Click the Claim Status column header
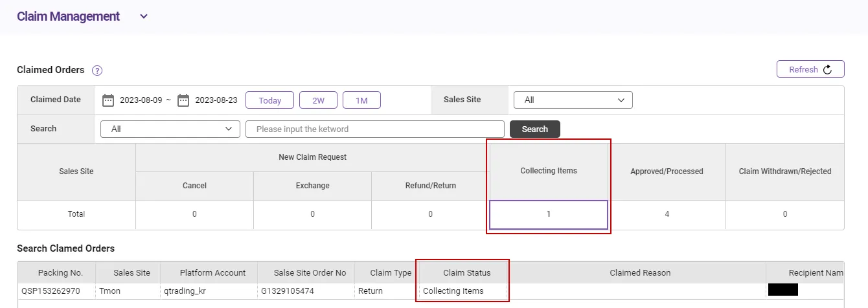Screen dimensions: 868x308 (x=466, y=273)
